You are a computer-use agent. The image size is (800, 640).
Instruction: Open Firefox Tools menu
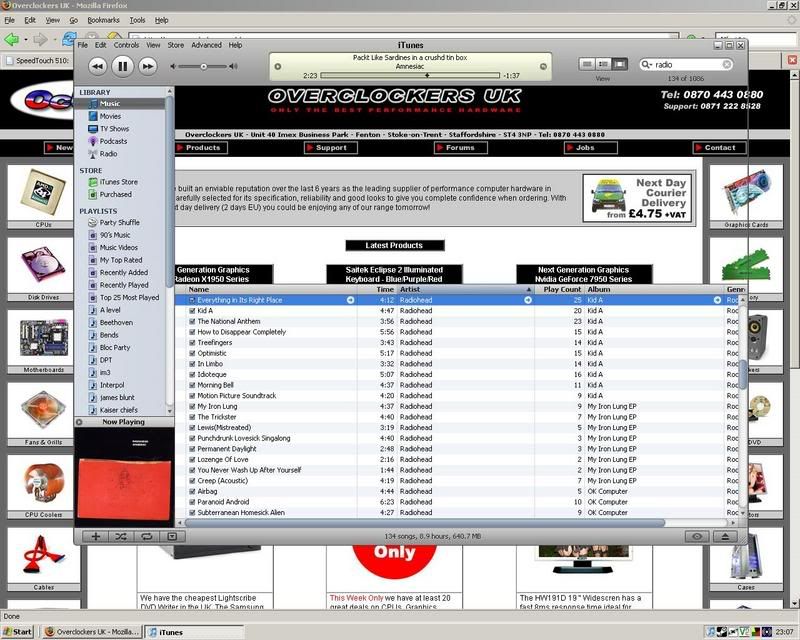[137, 20]
